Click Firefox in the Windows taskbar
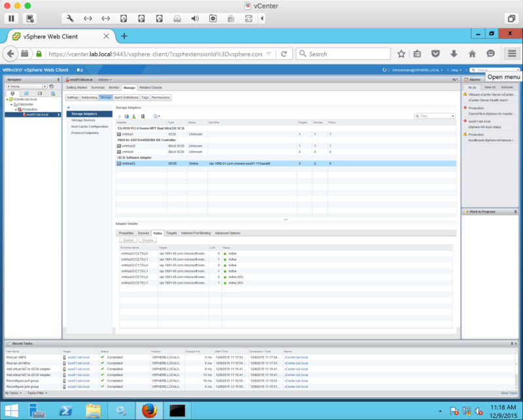This screenshot has height=420, width=523. click(150, 410)
